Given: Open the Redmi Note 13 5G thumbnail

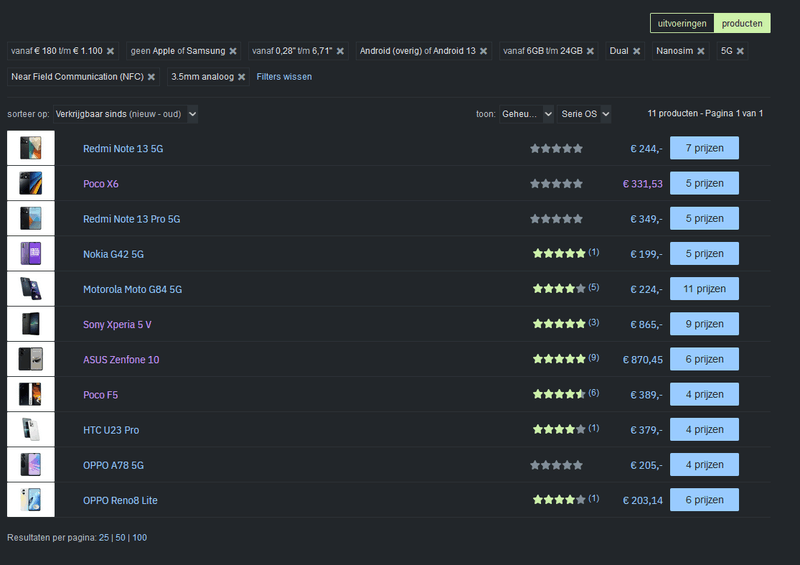Looking at the screenshot, I should [x=31, y=148].
